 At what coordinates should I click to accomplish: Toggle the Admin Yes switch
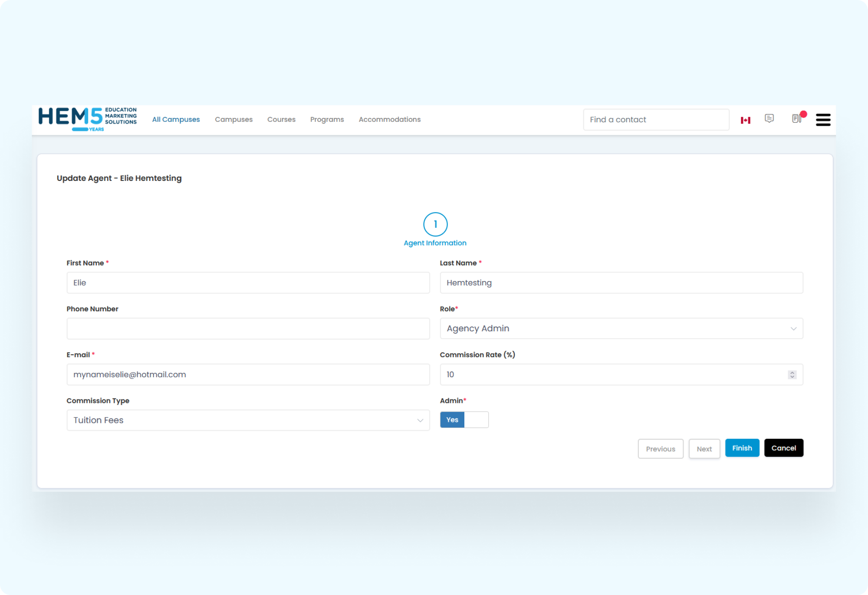[464, 420]
